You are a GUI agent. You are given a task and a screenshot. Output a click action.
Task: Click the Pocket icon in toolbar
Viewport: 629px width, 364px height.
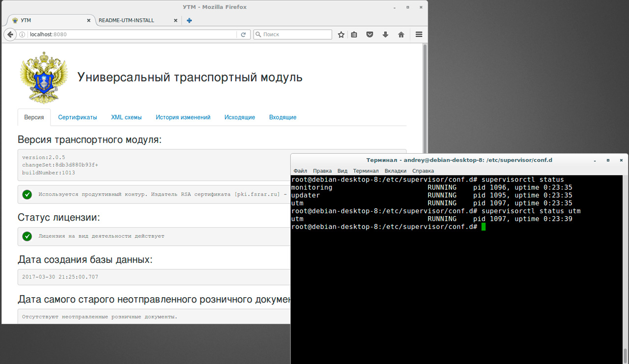point(370,35)
